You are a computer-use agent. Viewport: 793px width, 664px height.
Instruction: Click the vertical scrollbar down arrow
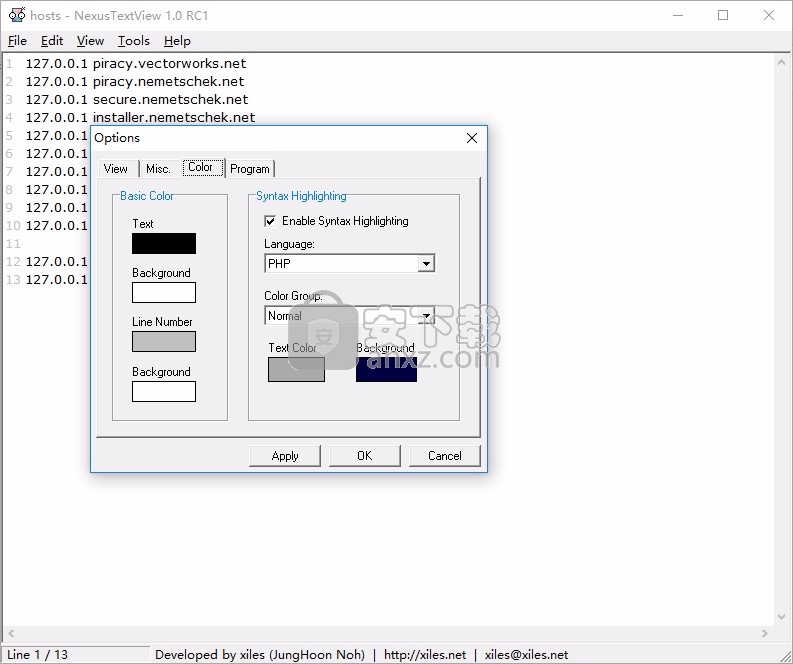tap(781, 617)
